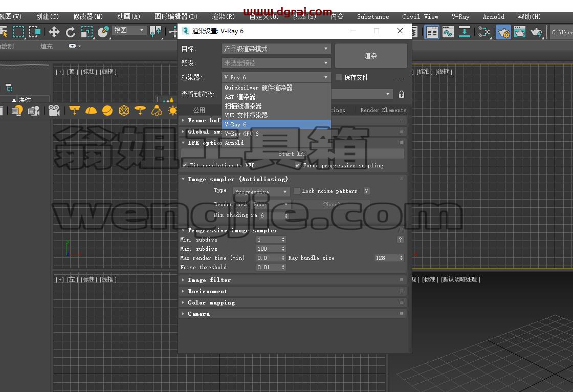Click the Render Production teapot icon
Screen dimensions: 573x392
coord(536,32)
